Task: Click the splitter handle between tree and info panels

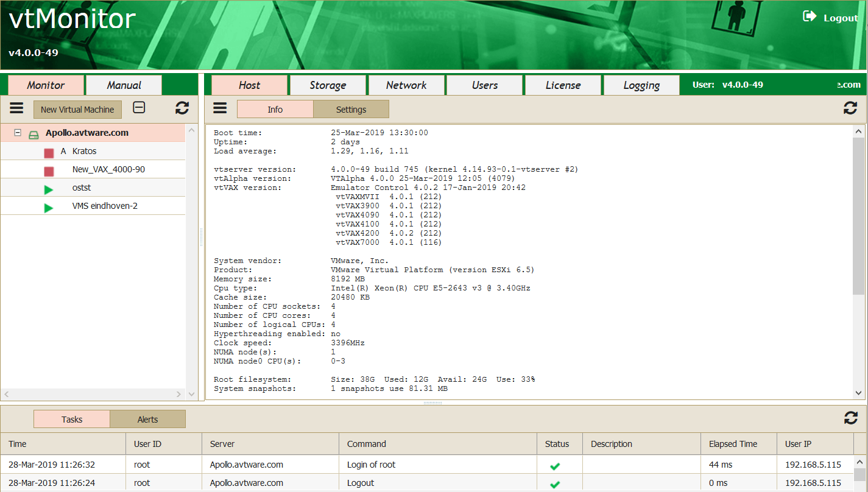Action: [200, 230]
